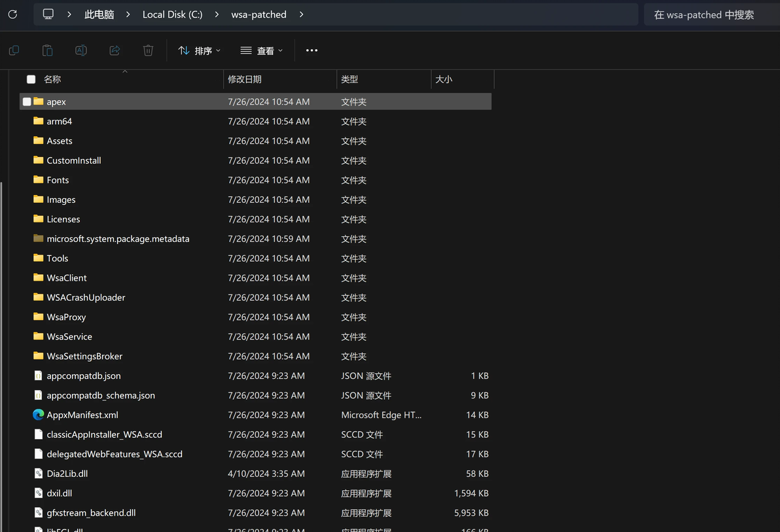This screenshot has height=532, width=780.
Task: Expand the chevron after Local Disk (C:)
Action: (217, 14)
